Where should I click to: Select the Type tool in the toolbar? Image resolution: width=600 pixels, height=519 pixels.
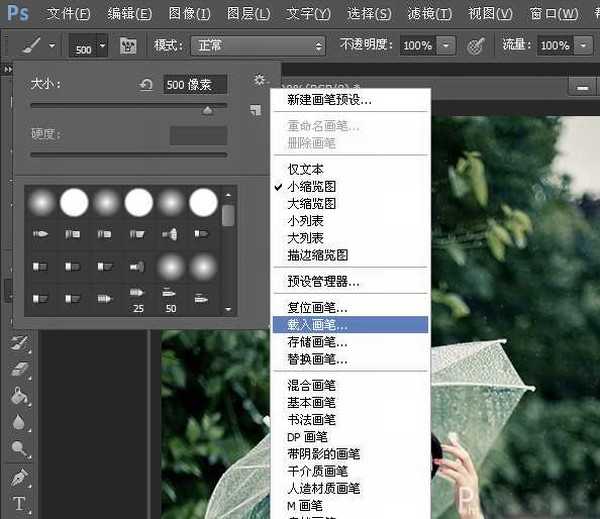tap(18, 503)
